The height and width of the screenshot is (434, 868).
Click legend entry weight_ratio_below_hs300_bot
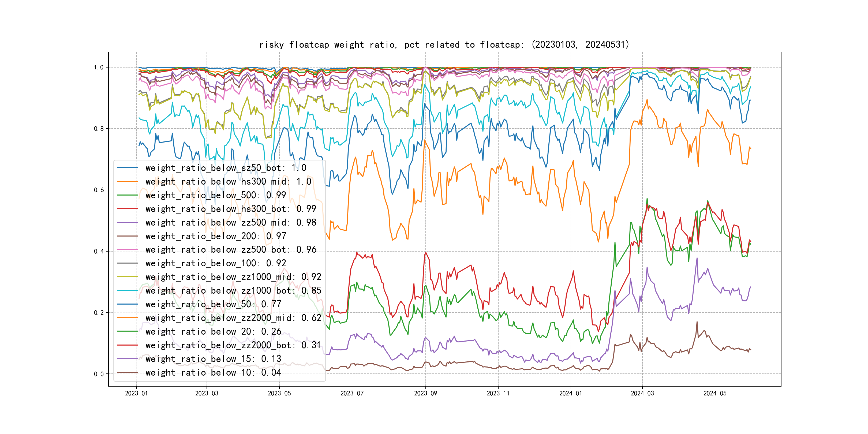[x=230, y=209]
